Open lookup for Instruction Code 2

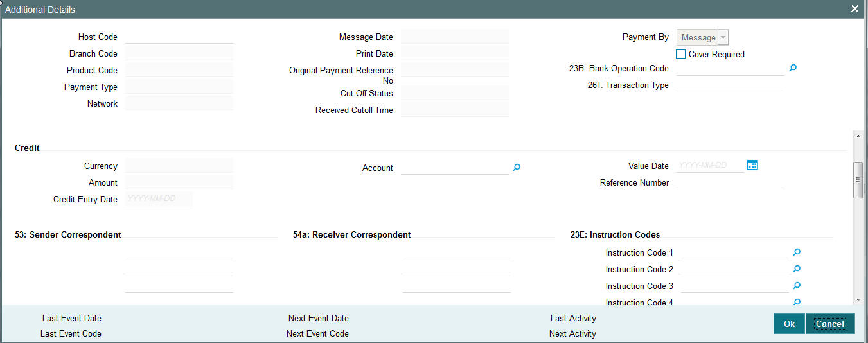click(x=797, y=269)
